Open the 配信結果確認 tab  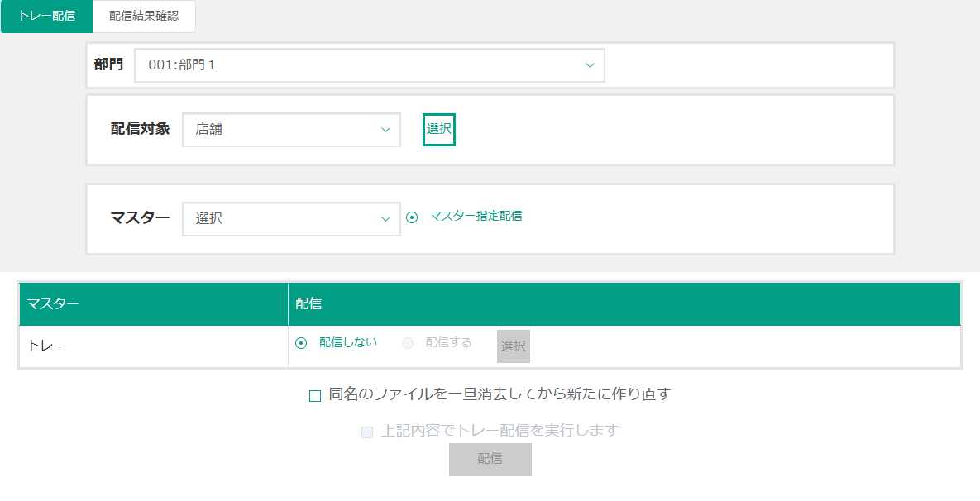coord(144,17)
